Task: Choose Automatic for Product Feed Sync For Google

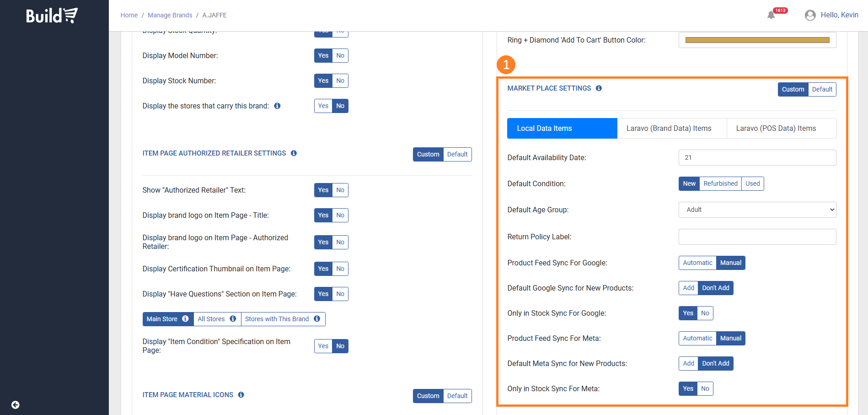Action: coord(697,263)
